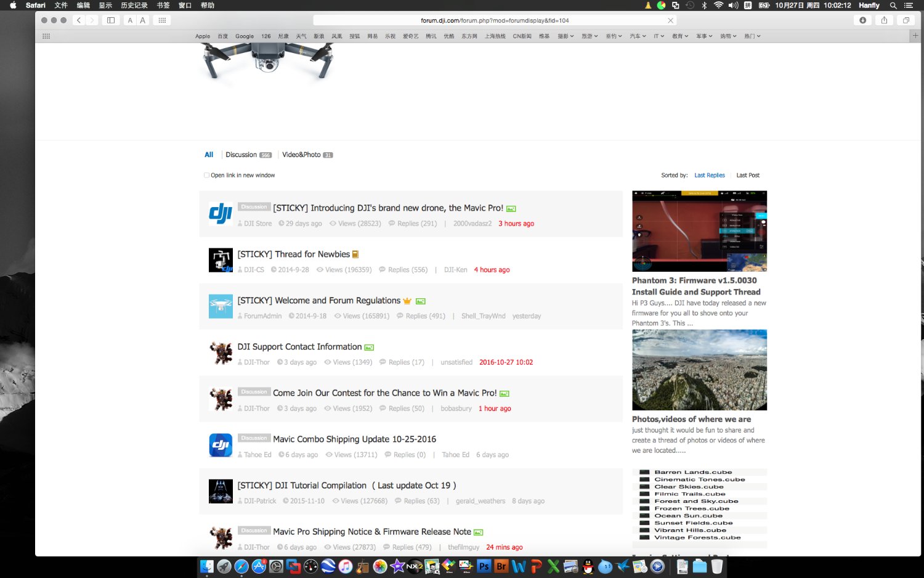Launch Photoshop Ps icon in Dock

tap(484, 566)
